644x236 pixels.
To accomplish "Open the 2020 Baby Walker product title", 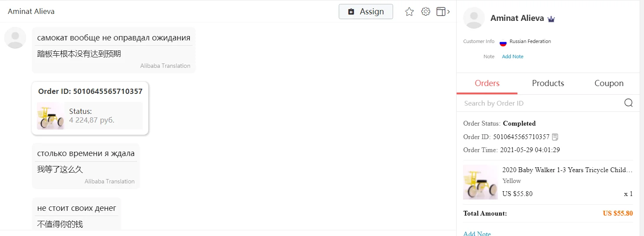I will coord(567,170).
